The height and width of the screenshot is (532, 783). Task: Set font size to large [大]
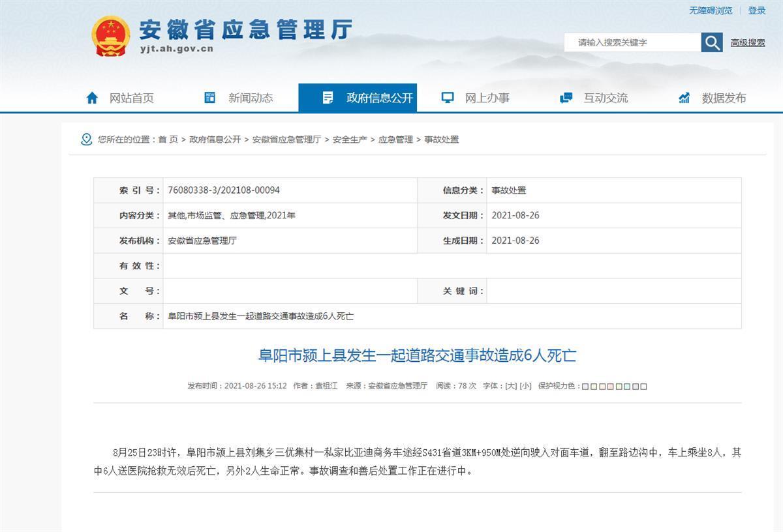tap(511, 386)
